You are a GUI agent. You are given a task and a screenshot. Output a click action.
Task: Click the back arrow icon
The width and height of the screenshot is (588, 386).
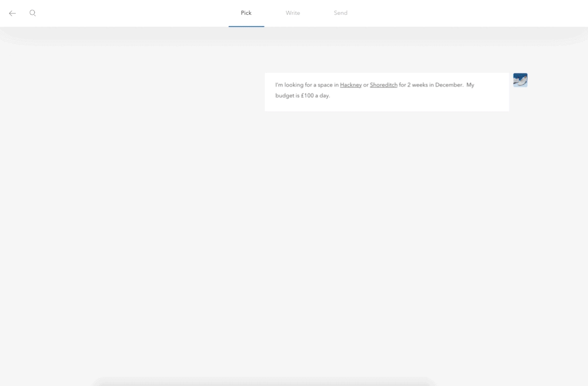pyautogui.click(x=12, y=13)
